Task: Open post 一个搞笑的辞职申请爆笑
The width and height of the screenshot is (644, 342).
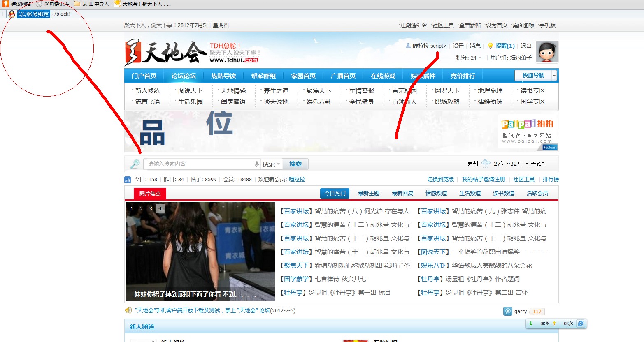Action: coord(500,252)
